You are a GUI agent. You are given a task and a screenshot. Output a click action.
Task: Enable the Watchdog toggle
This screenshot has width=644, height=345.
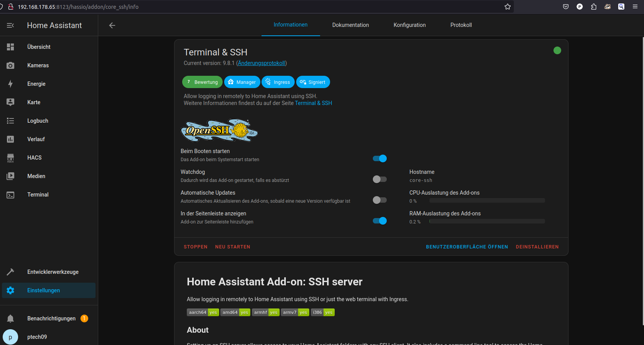pos(379,179)
